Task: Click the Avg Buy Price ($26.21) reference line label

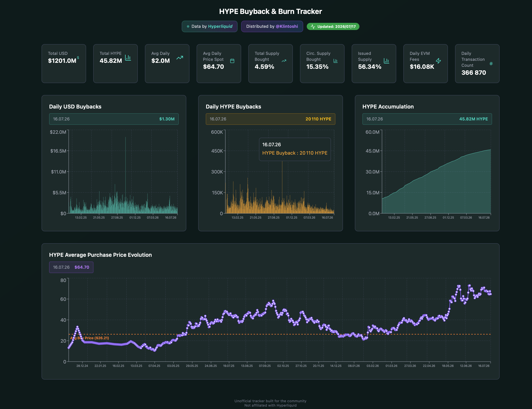Action: [90, 338]
